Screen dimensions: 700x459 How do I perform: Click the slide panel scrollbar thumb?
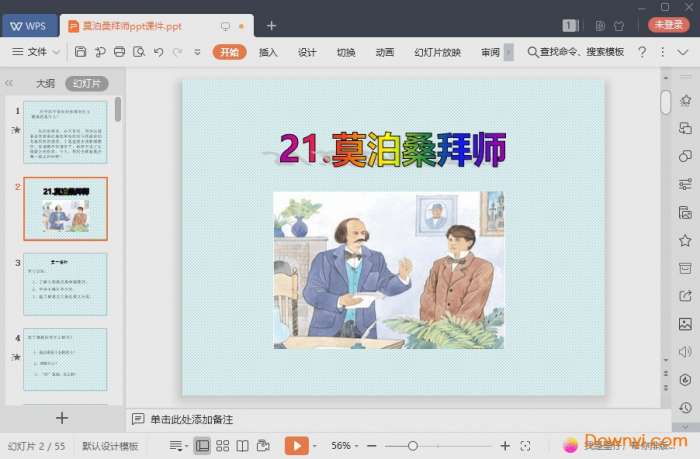click(x=118, y=109)
